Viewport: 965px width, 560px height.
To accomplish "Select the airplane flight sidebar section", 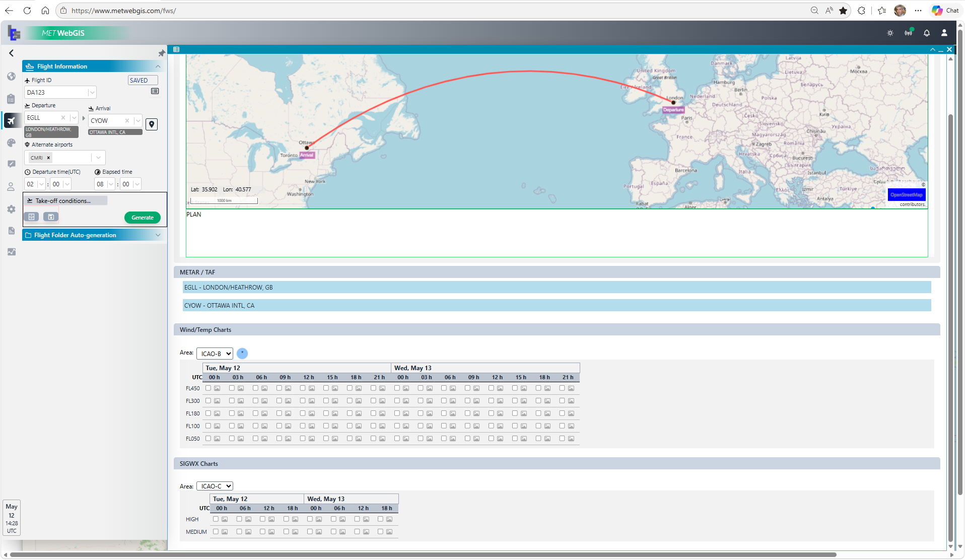I will [x=11, y=120].
